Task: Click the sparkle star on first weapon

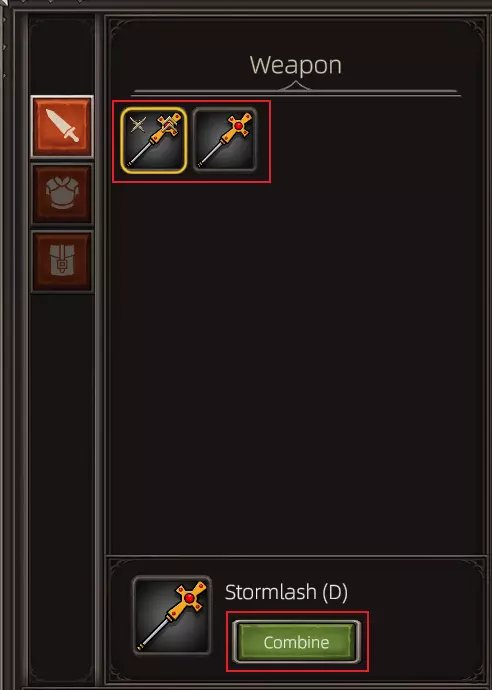Action: (x=138, y=125)
